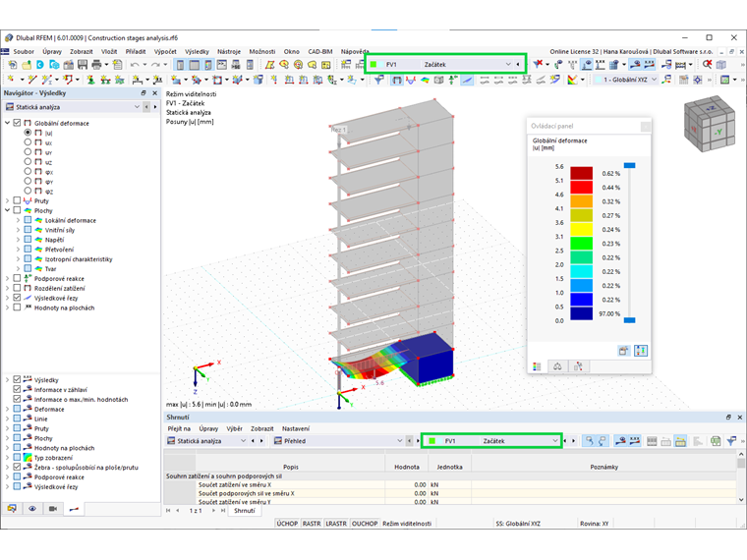Image resolution: width=747 pixels, height=560 pixels.
Task: Enable the Pruty checkbox in results tree
Action: click(x=17, y=200)
